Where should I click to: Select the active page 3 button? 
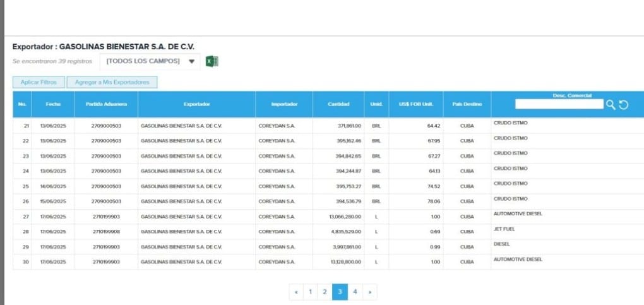(x=340, y=292)
